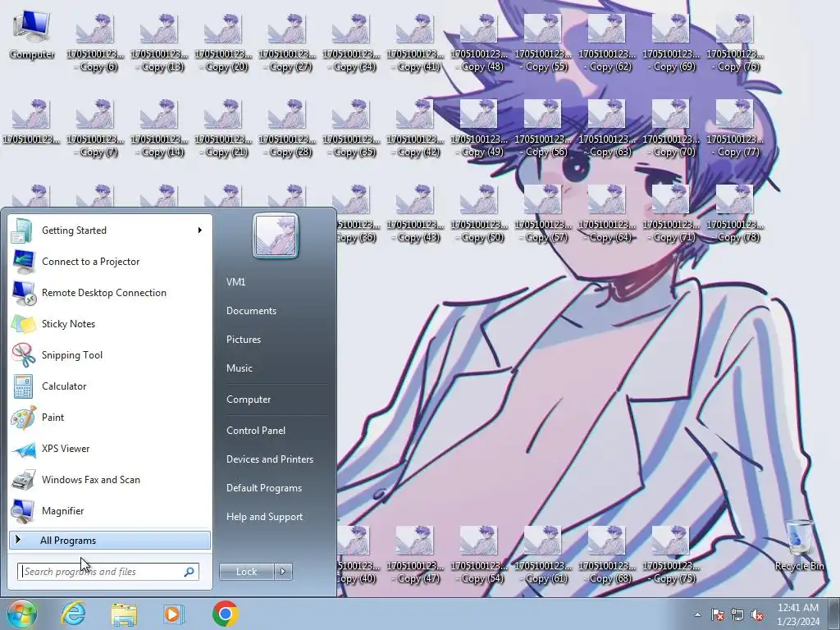This screenshot has width=840, height=630.
Task: Select the desktop file Copy (77)
Action: coord(735,128)
